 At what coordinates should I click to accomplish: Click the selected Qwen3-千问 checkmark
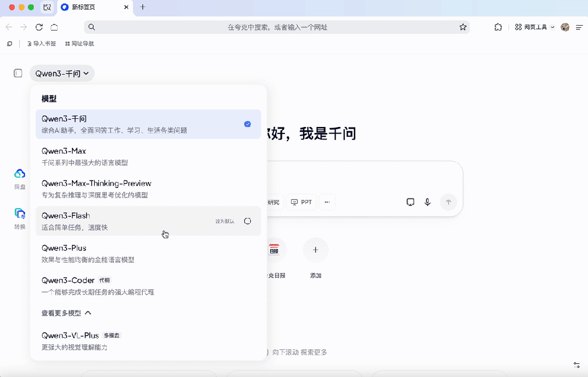[x=248, y=124]
